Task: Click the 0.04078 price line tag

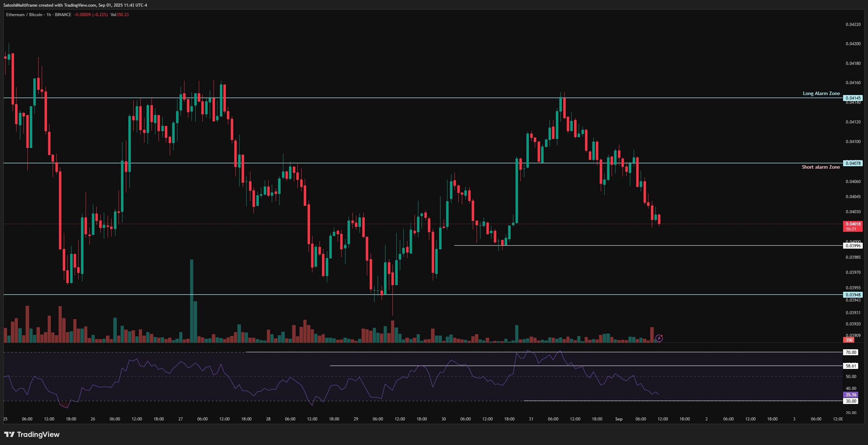Action: (x=853, y=163)
